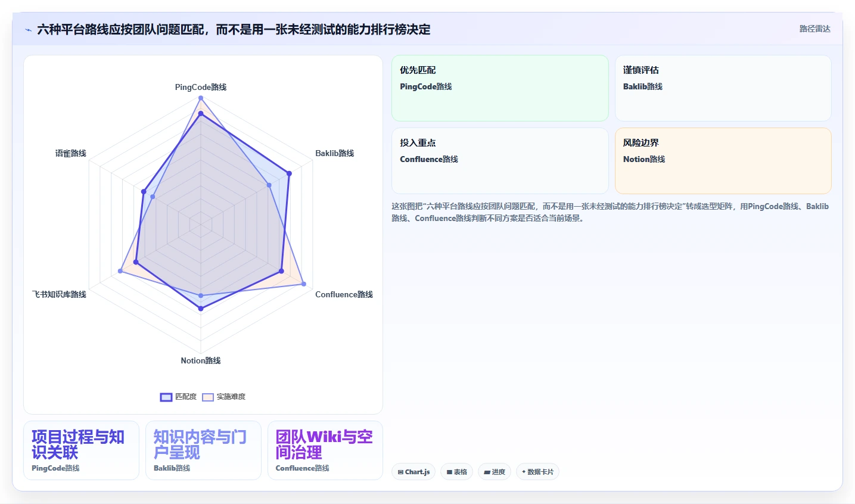This screenshot has width=855, height=504.
Task: Click the 路径雷达 label in the header
Action: 814,29
